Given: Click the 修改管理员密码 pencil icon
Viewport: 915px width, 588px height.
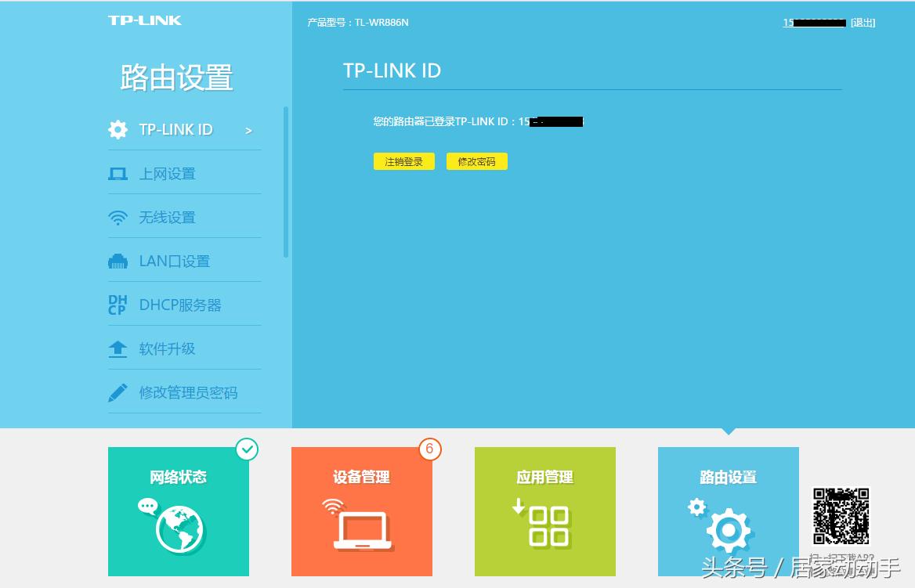Looking at the screenshot, I should tap(118, 392).
